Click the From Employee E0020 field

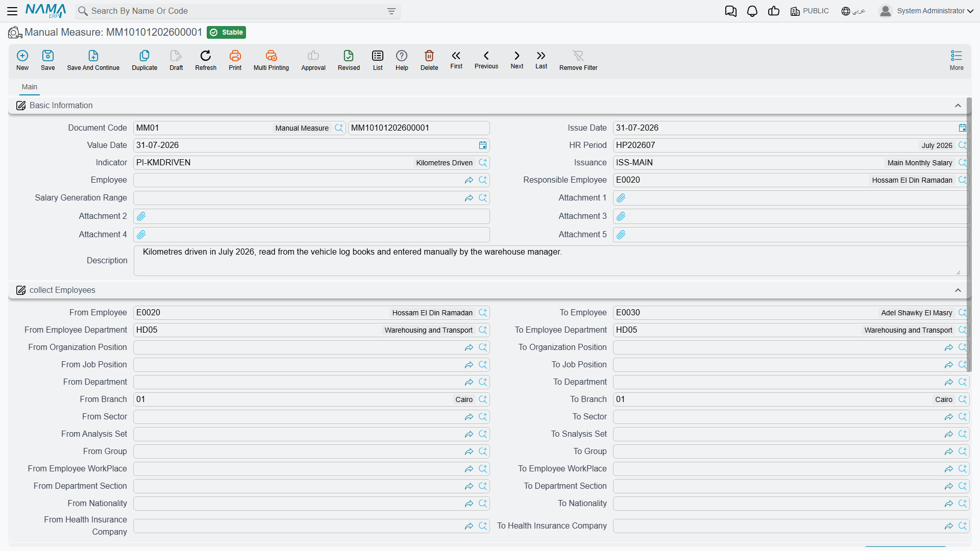tap(311, 313)
